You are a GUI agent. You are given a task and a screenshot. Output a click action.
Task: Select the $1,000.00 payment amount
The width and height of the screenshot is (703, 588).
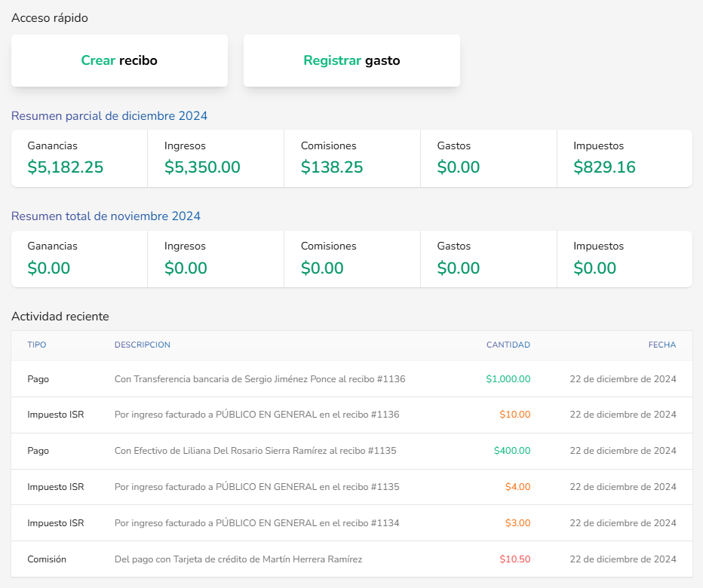508,379
